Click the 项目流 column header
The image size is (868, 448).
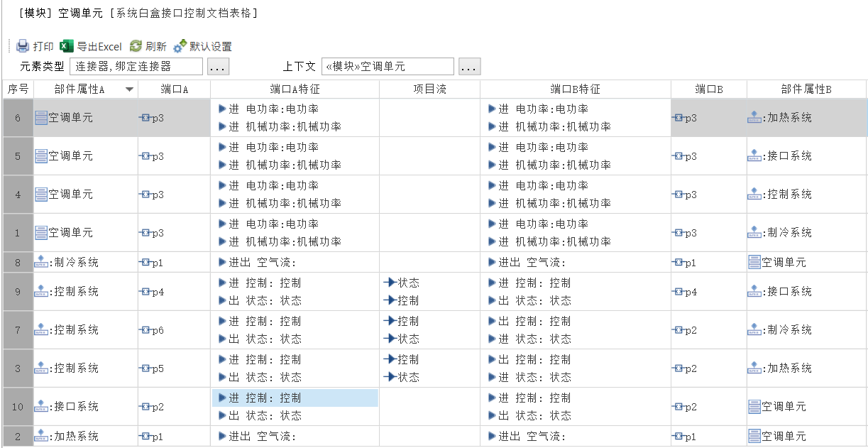click(429, 89)
